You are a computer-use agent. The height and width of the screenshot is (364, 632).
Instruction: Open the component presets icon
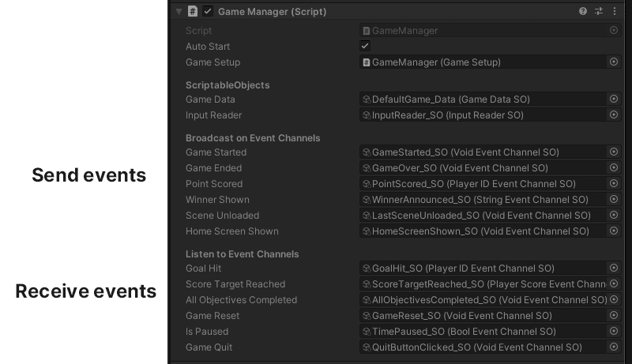coord(599,11)
